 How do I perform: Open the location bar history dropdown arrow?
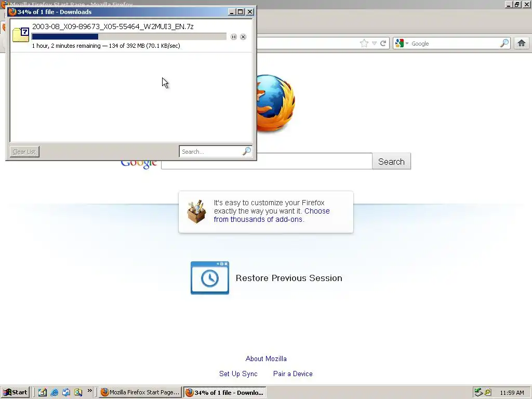point(374,44)
